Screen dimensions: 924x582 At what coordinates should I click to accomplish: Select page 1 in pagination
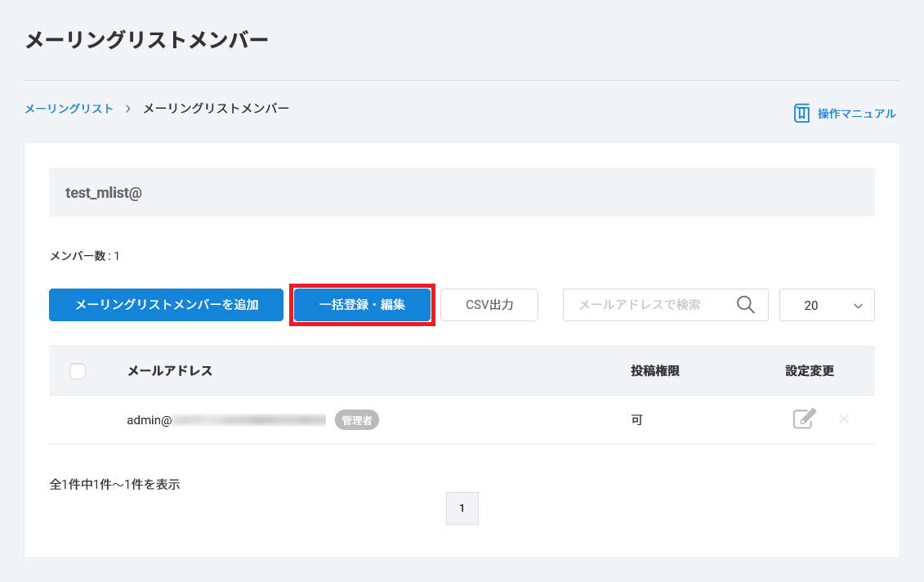462,508
